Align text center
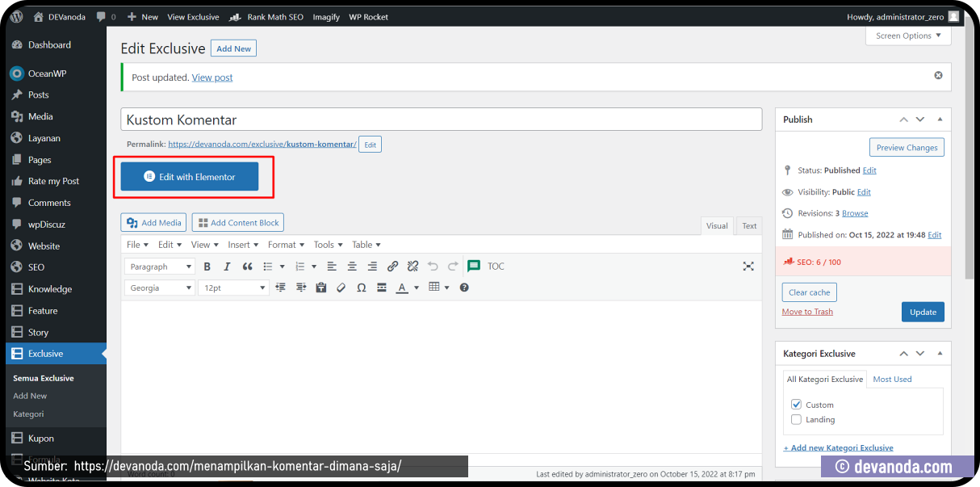980x487 pixels. 352,267
